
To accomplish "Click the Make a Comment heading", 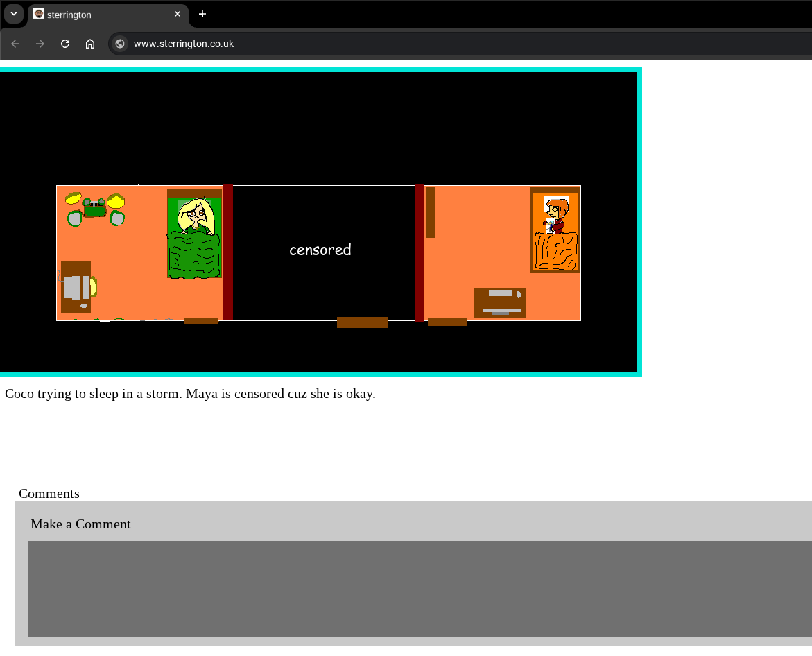I will tap(80, 524).
